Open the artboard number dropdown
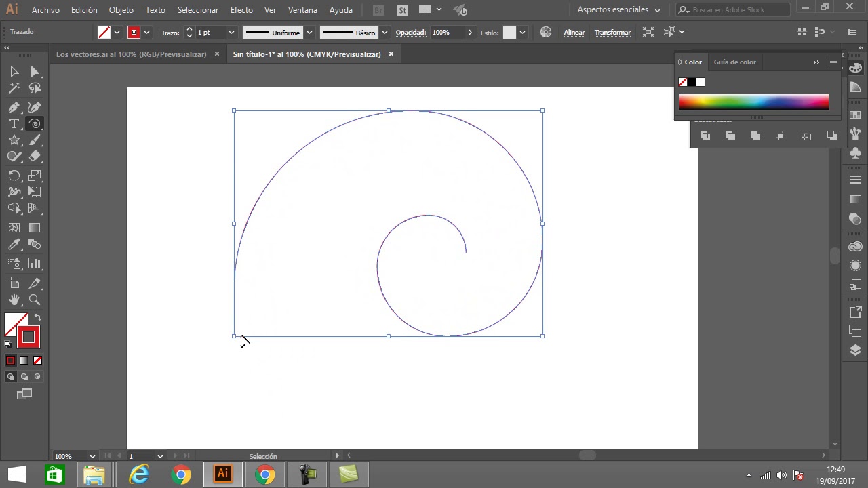868x488 pixels. point(160,456)
